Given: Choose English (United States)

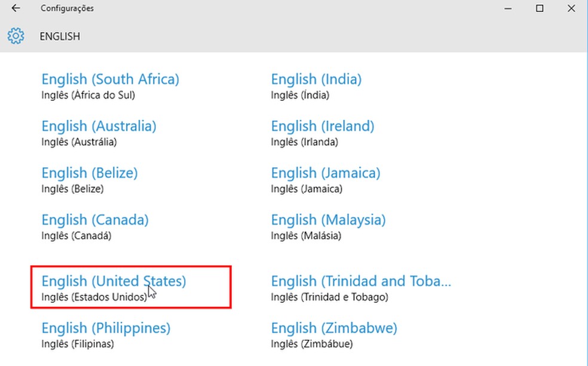Looking at the screenshot, I should [x=114, y=281].
